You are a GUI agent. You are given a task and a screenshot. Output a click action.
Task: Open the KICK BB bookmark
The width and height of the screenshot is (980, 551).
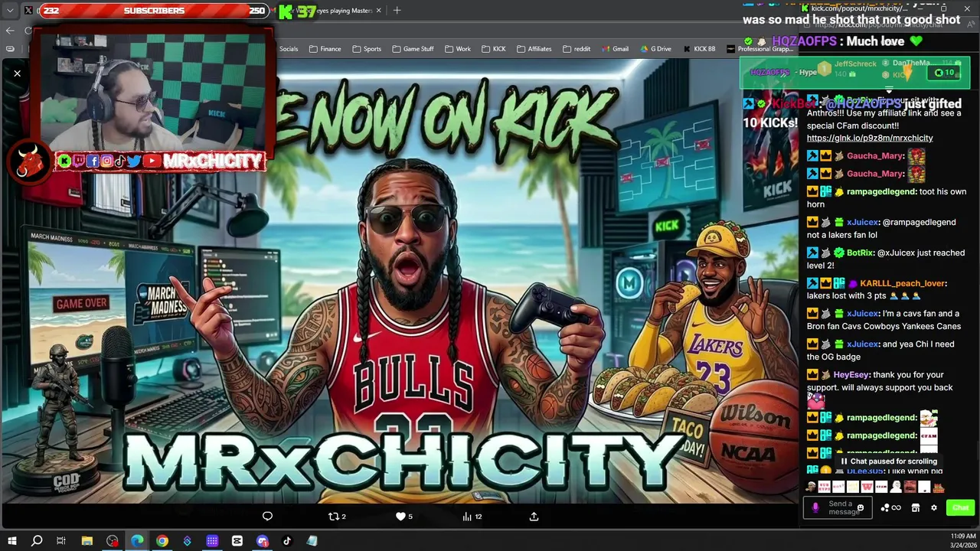pyautogui.click(x=699, y=49)
